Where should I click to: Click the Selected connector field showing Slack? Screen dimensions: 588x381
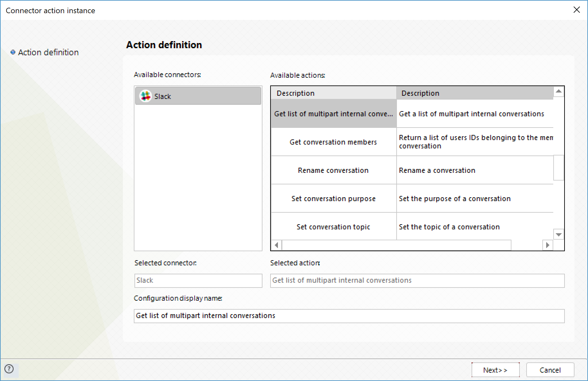pos(198,280)
